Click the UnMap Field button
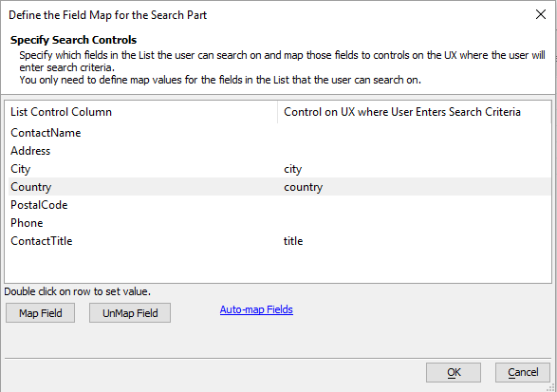The width and height of the screenshot is (557, 392). tap(130, 313)
